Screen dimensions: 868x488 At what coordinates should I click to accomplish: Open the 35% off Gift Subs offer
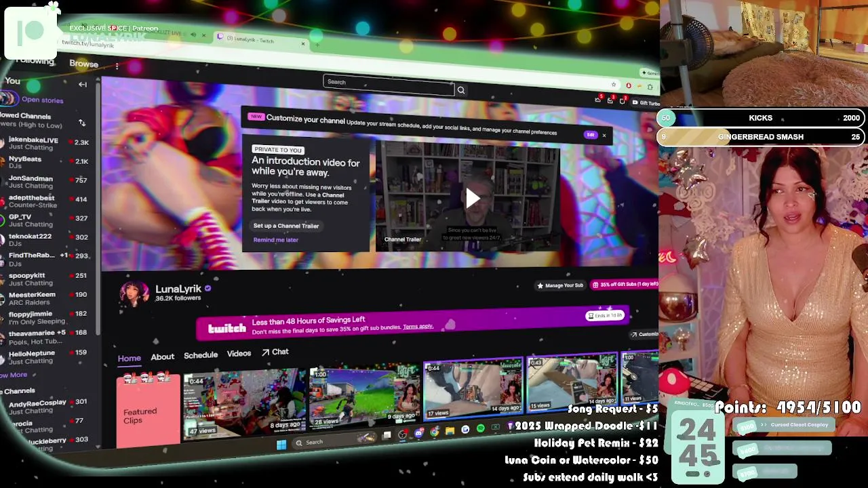(625, 285)
